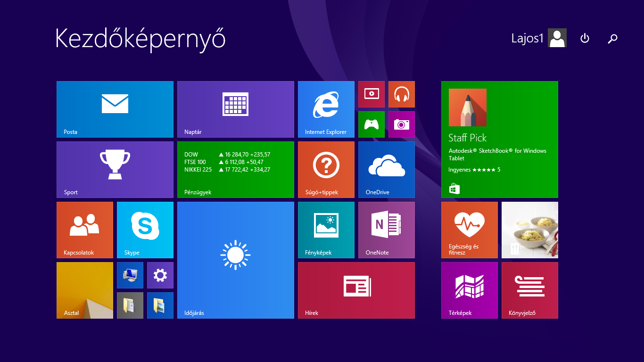Open the Könyvjelző reading list tile
Image resolution: width=644 pixels, height=362 pixels.
point(530,290)
